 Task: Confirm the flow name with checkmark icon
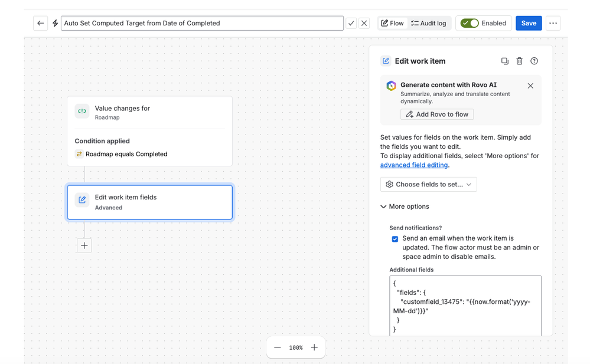point(351,23)
